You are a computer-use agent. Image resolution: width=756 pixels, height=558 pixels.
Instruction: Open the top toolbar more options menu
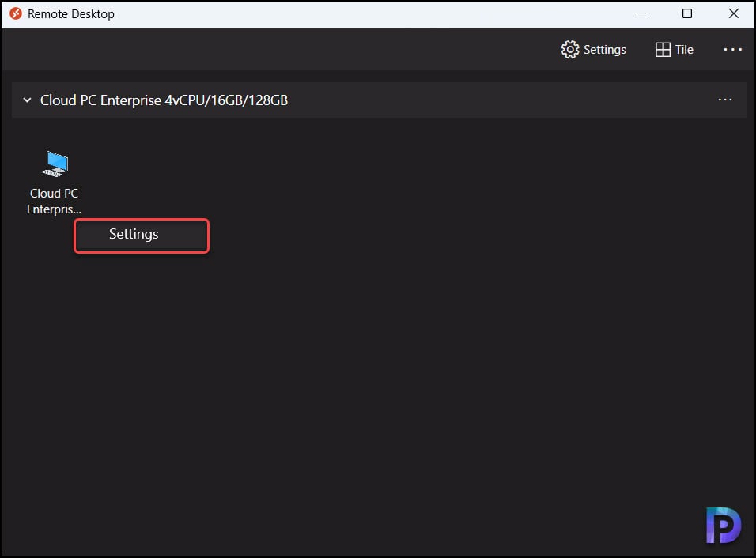click(x=732, y=50)
